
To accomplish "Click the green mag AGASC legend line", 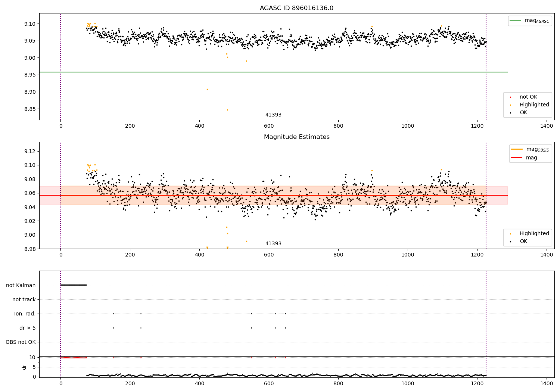I will click(516, 21).
